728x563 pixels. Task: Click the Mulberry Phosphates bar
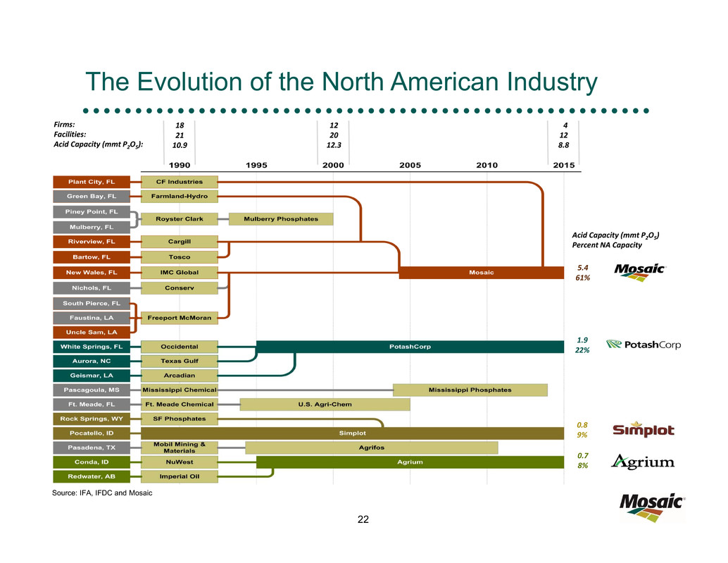(281, 219)
